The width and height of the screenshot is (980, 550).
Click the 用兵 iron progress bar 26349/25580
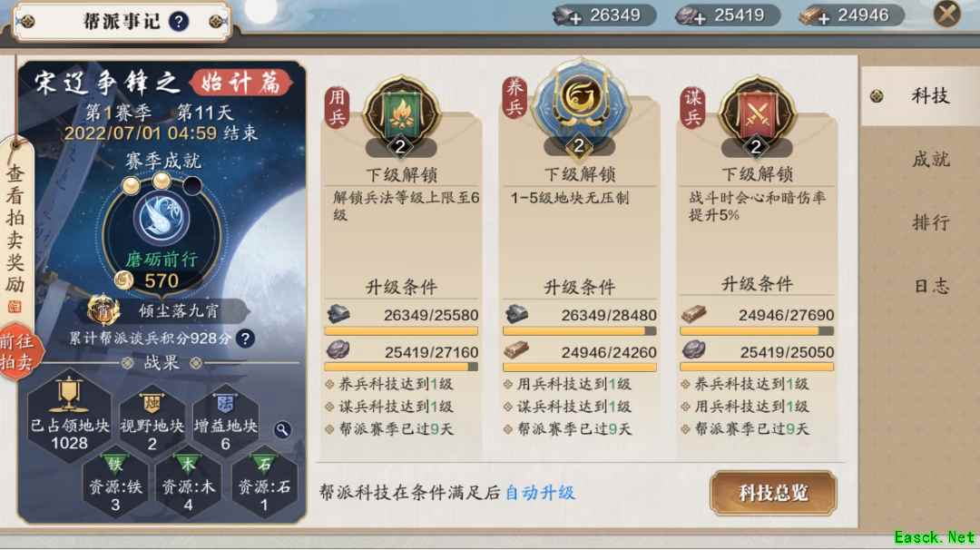pyautogui.click(x=401, y=331)
